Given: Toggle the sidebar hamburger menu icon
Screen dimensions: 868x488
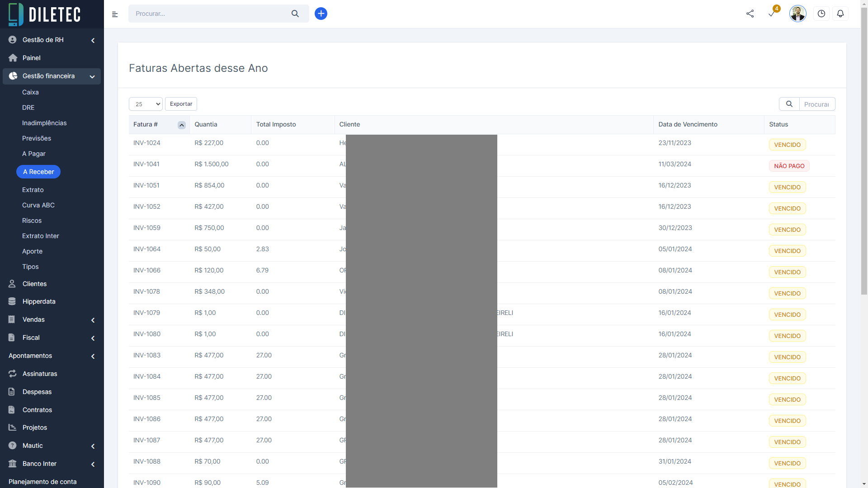Looking at the screenshot, I should 115,14.
